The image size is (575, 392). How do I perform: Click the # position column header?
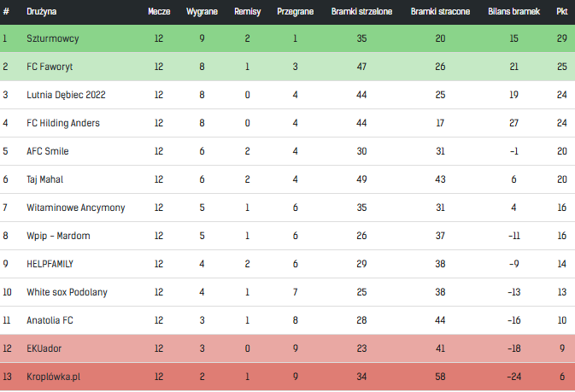point(6,11)
